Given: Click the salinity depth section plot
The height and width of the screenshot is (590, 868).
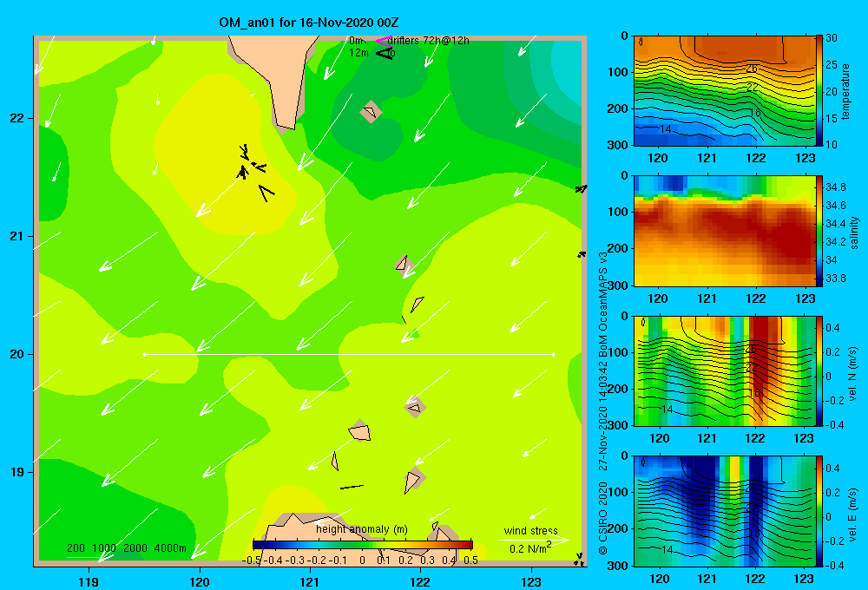Looking at the screenshot, I should [x=725, y=231].
